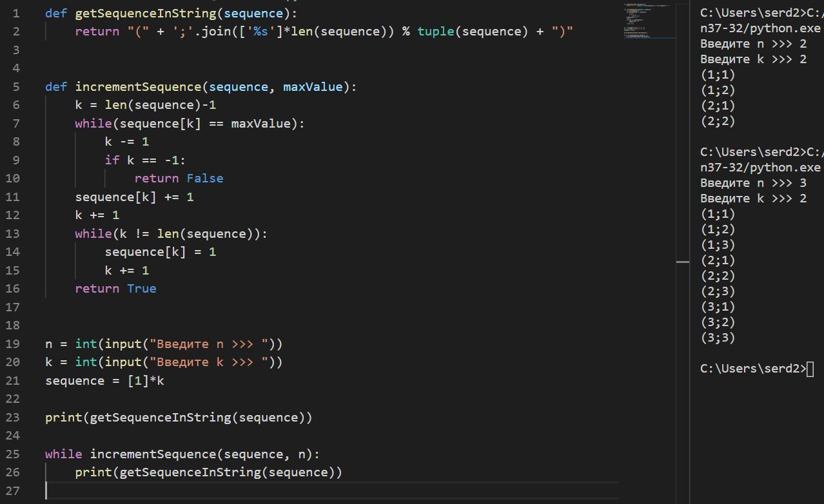Click getSequenceInString in the line 1 definition
The height and width of the screenshot is (504, 824).
pyautogui.click(x=146, y=13)
